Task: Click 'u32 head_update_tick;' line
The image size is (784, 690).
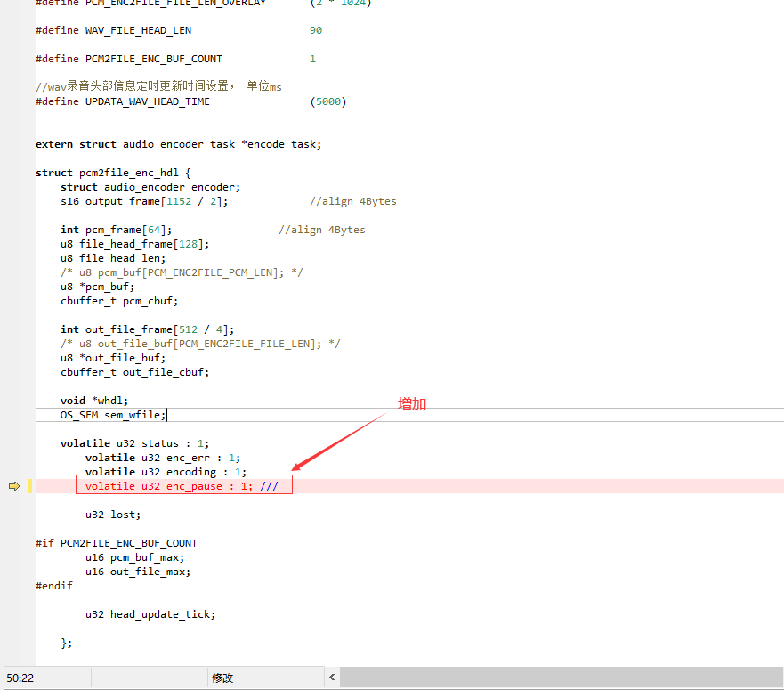Action: pyautogui.click(x=150, y=614)
